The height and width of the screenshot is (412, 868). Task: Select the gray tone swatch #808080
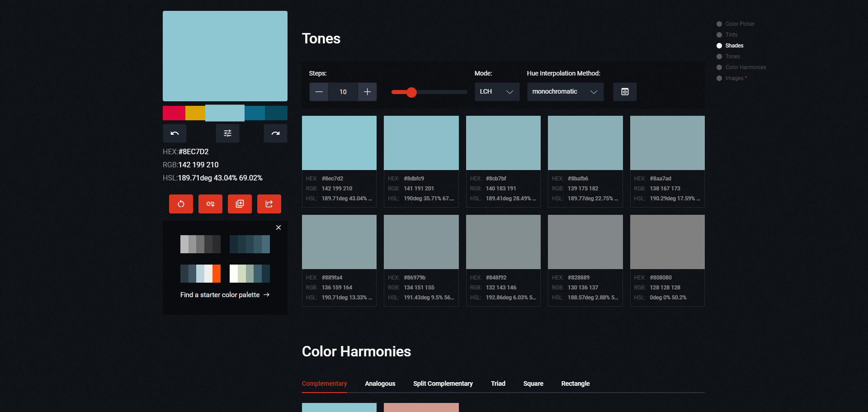pyautogui.click(x=667, y=242)
